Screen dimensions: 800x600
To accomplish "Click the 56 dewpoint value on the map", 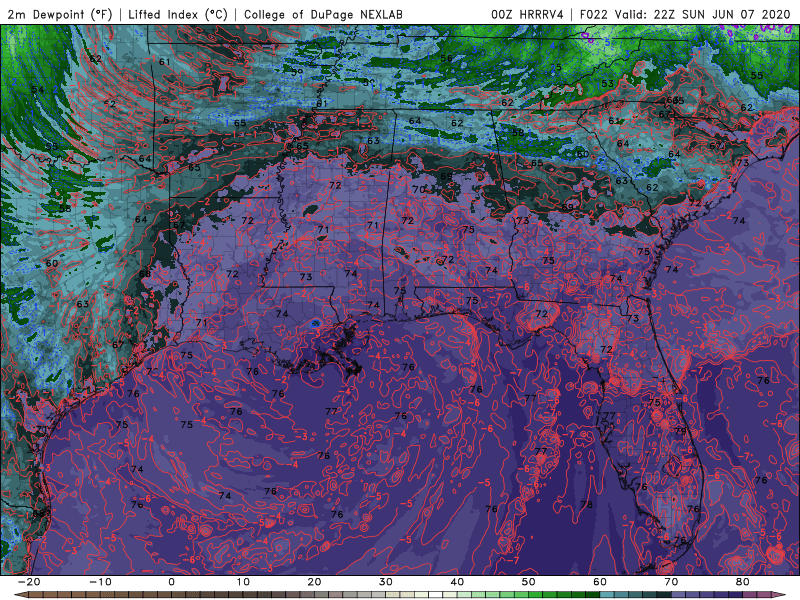I will point(446,58).
